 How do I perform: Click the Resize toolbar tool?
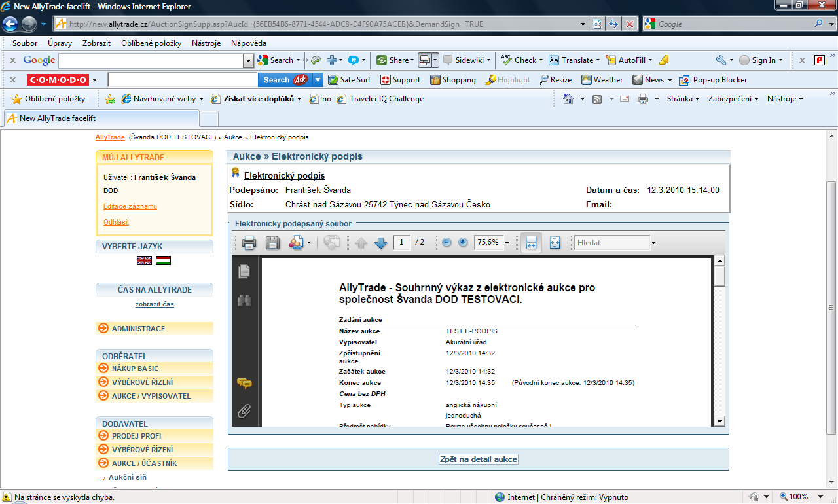tap(556, 80)
